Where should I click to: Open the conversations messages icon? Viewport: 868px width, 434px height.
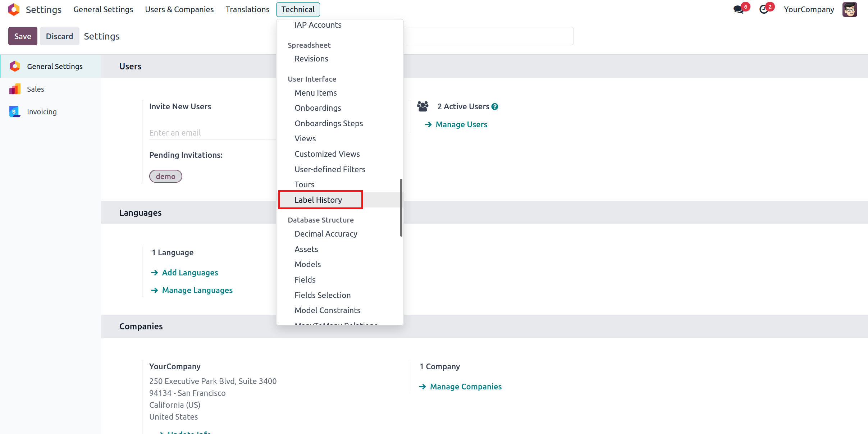point(738,9)
